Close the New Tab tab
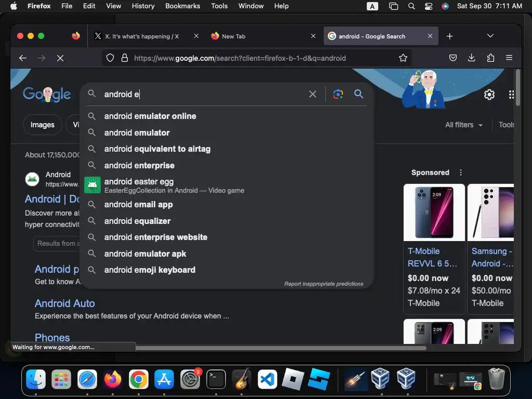532x399 pixels. pyautogui.click(x=313, y=36)
